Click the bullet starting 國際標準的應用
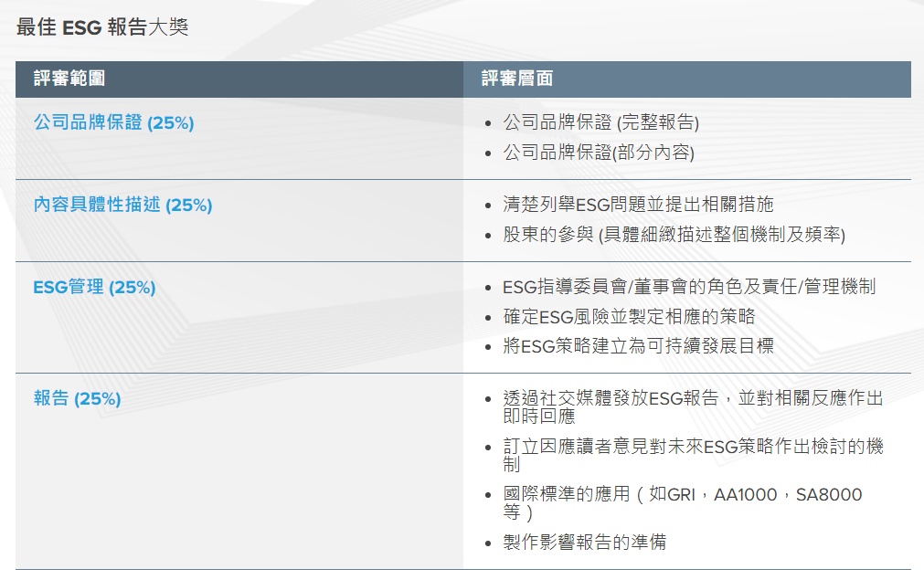Viewport: 924px width, 580px height. pyautogui.click(x=683, y=503)
